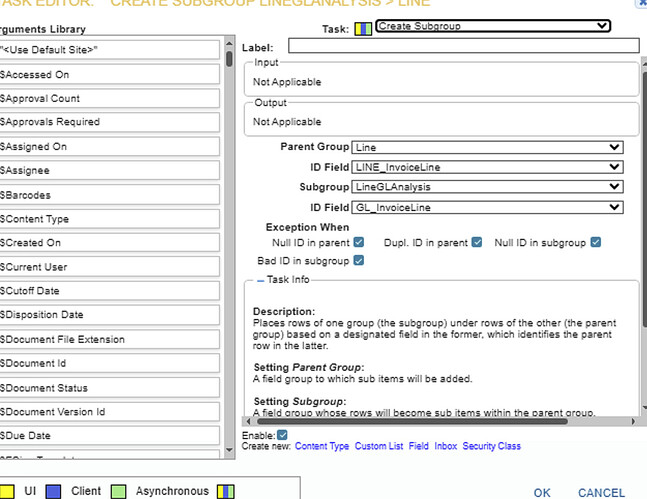Toggle Null ID in subgroup checkbox
Image resolution: width=647 pixels, height=499 pixels.
(595, 242)
